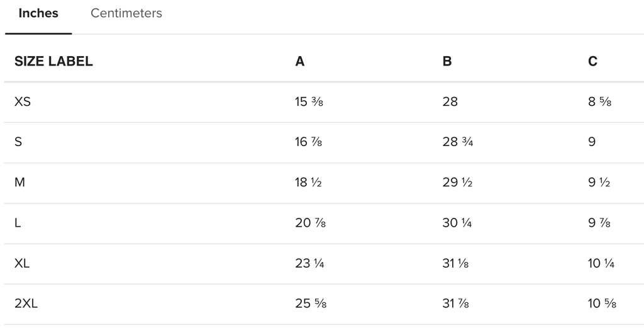Click the SIZE LABEL column header
644x330 pixels.
click(53, 61)
